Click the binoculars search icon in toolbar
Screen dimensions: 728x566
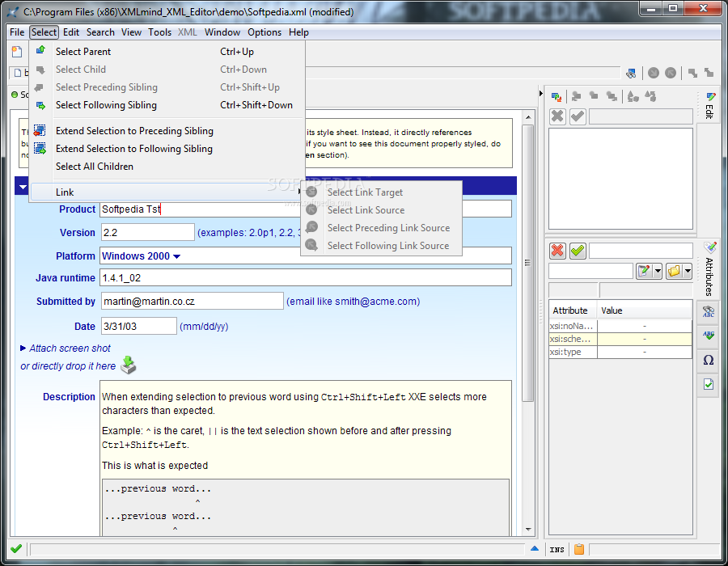click(x=630, y=73)
